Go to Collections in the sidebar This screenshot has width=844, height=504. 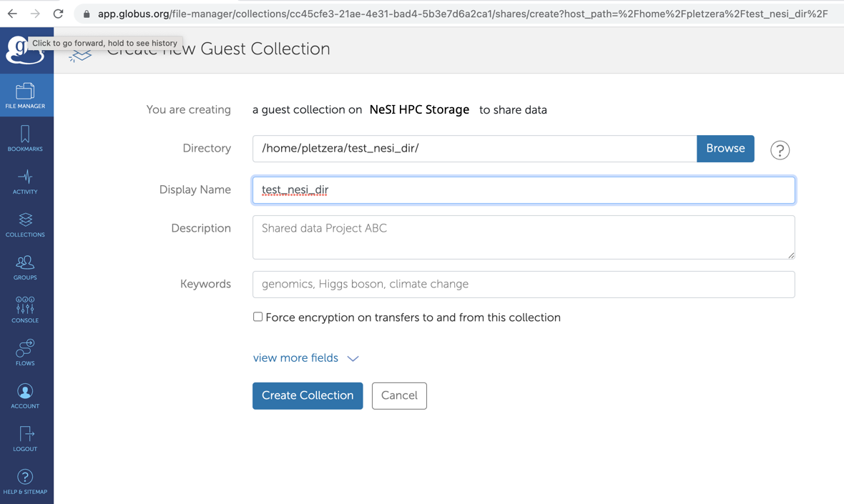click(x=26, y=224)
